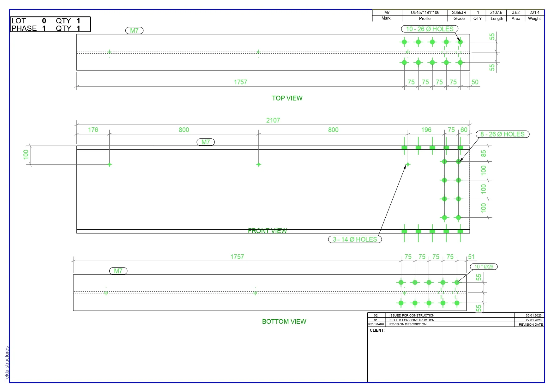
Task: Select the 176 dimension in front view
Action: pyautogui.click(x=93, y=130)
